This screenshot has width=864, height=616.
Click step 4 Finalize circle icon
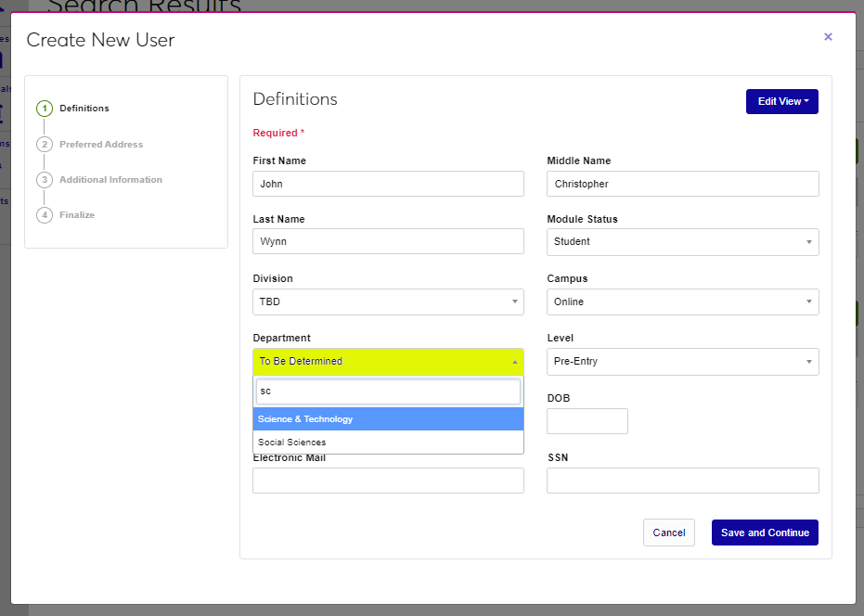tap(45, 215)
